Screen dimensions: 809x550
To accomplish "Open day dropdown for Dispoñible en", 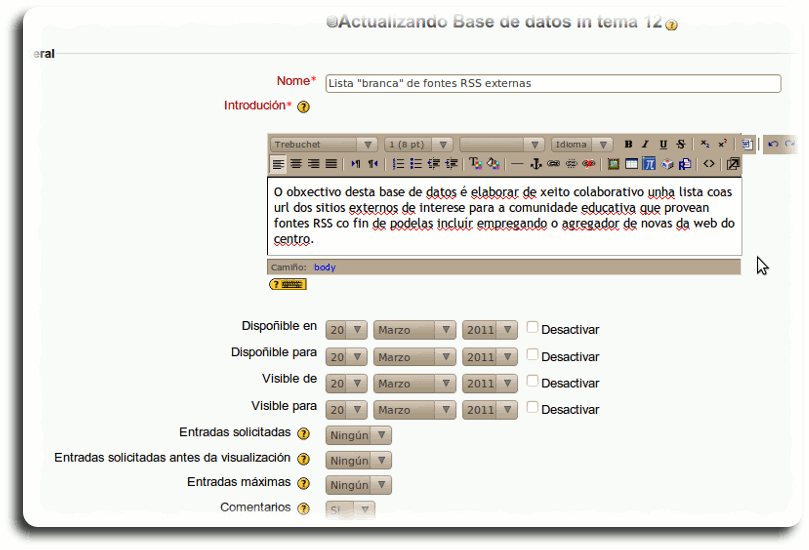I will click(346, 330).
